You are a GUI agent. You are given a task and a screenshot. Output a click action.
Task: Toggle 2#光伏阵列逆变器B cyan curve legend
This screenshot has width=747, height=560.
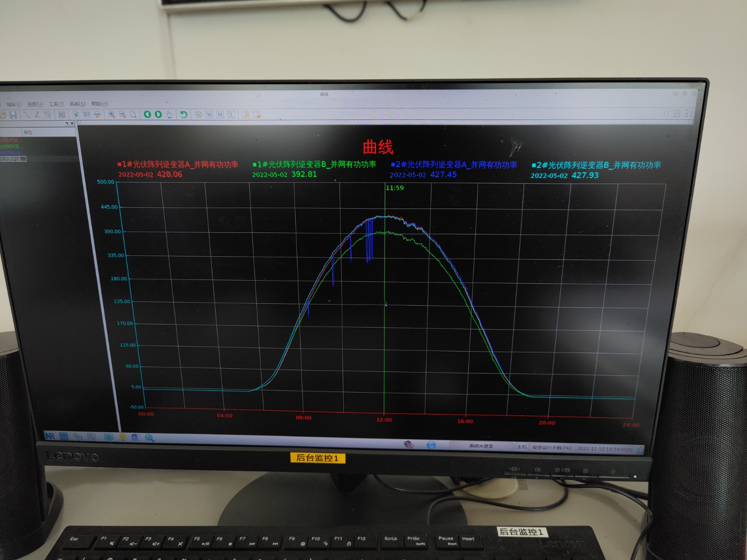pos(596,165)
